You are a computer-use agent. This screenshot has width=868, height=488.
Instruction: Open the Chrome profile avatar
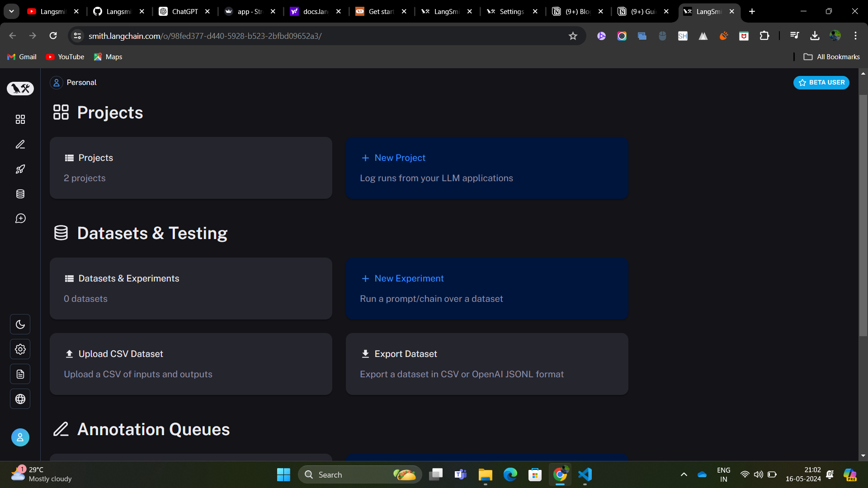click(x=835, y=36)
